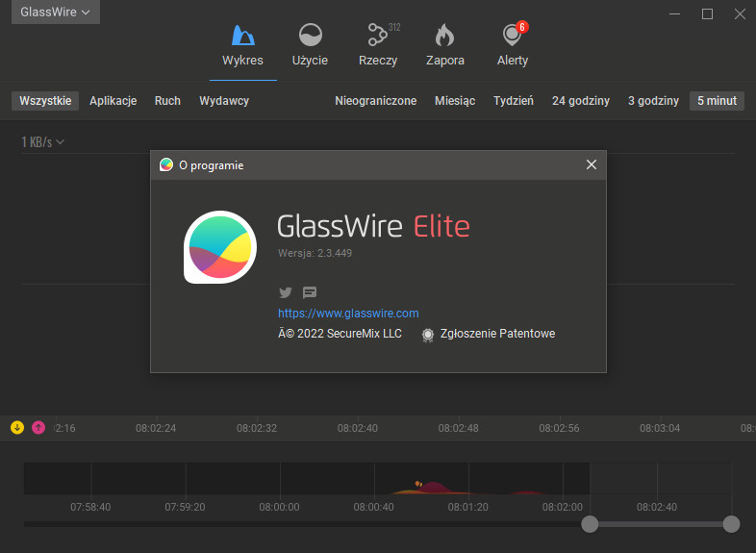The image size is (756, 553).
Task: Set time range to Miesiąc
Action: click(455, 101)
